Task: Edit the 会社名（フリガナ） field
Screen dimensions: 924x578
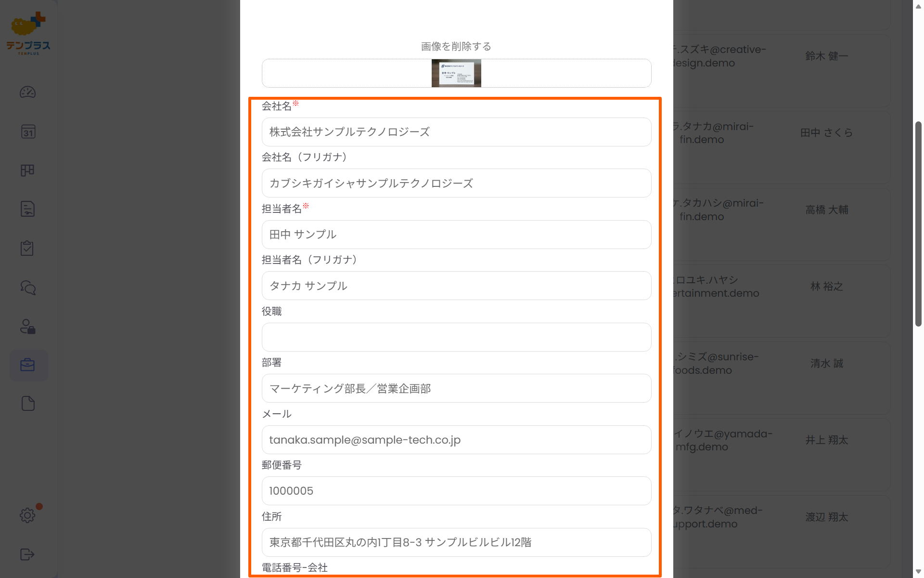Action: (x=456, y=183)
